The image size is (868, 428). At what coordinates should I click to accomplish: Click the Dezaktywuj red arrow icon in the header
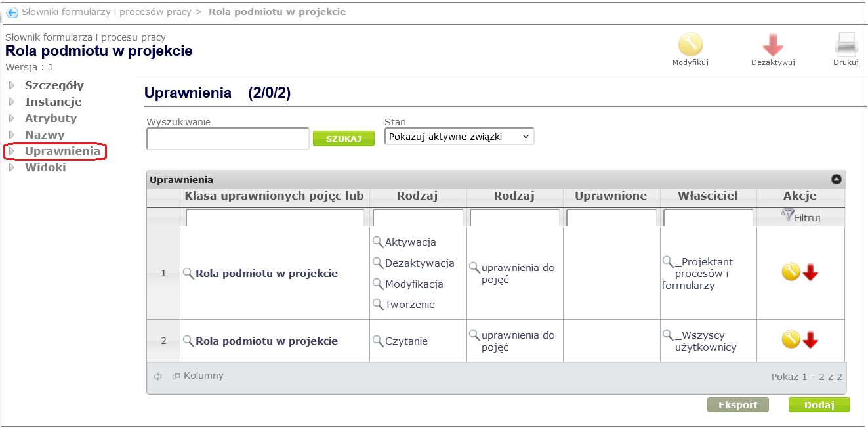[x=773, y=45]
